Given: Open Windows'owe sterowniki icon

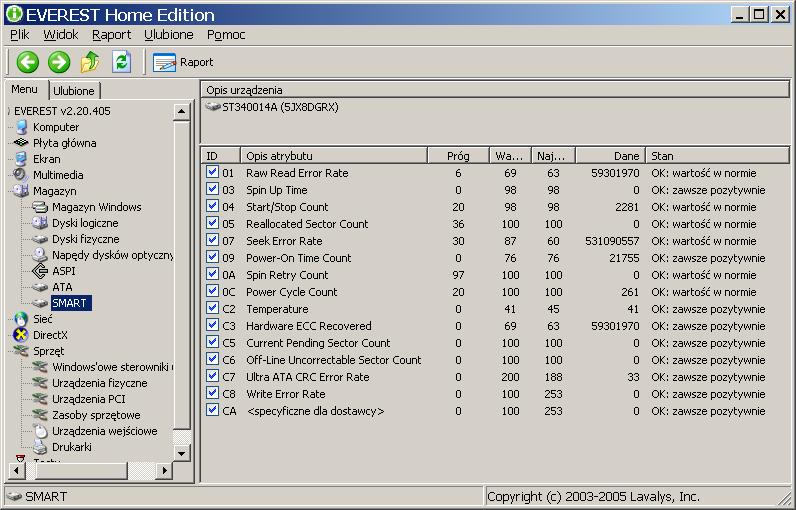Looking at the screenshot, I should coord(40,366).
